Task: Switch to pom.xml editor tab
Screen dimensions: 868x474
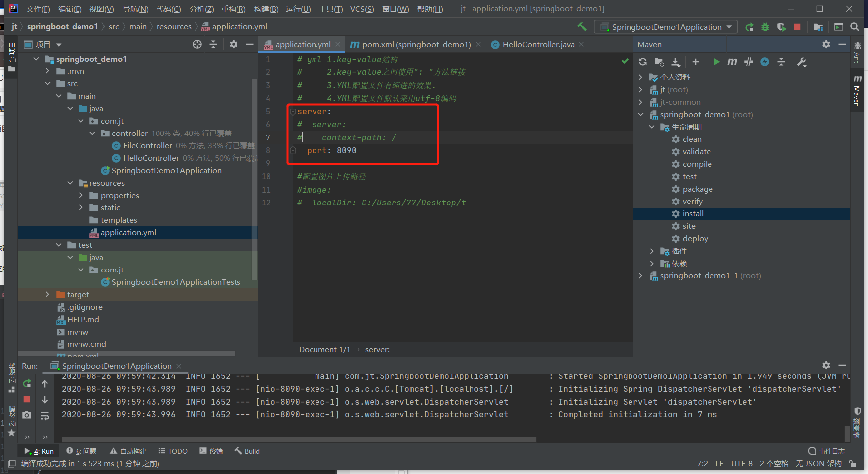Action: point(416,44)
